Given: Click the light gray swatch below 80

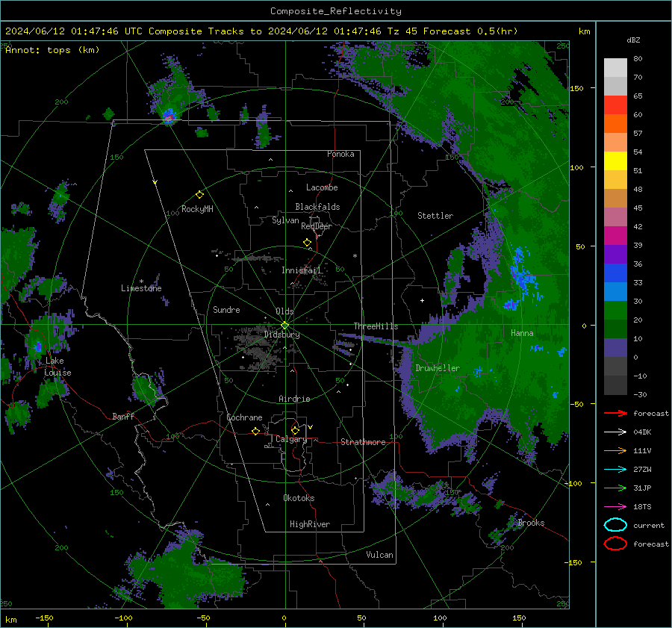Looking at the screenshot, I should 615,68.
